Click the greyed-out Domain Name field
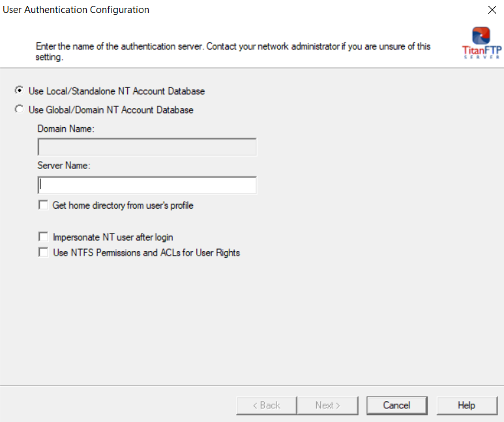Screen dimensions: 504x422 tap(147, 147)
